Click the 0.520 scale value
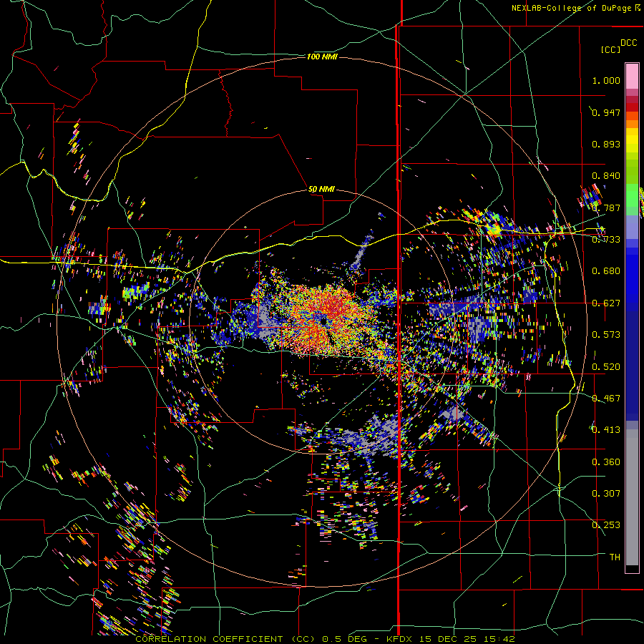This screenshot has height=644, width=644. click(606, 367)
